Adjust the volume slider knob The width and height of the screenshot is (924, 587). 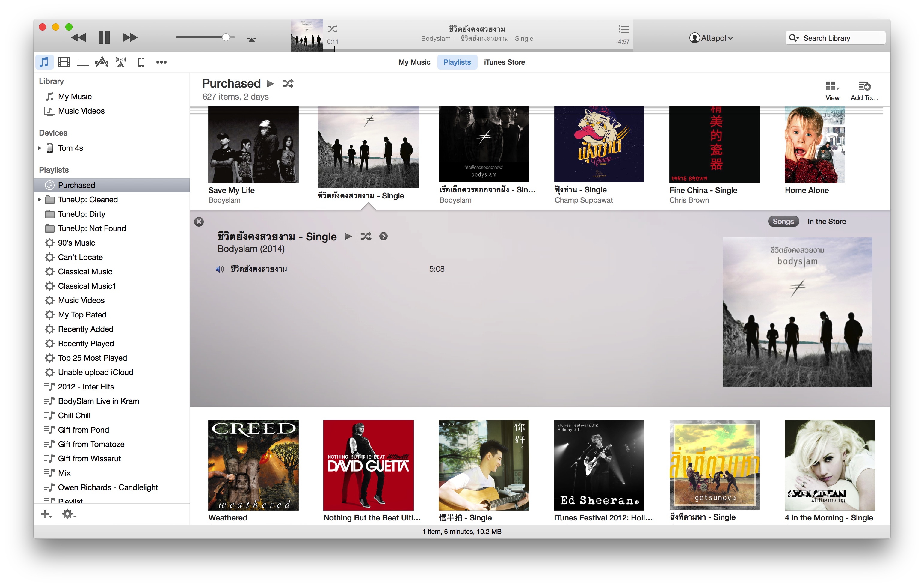tap(226, 37)
